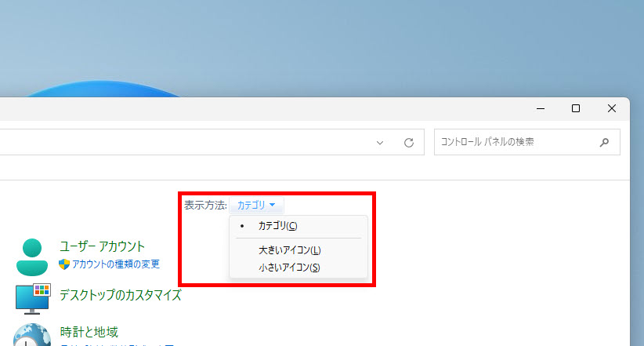Click the desktop customization monitor icon
Image resolution: width=644 pixels, height=346 pixels.
tap(33, 297)
